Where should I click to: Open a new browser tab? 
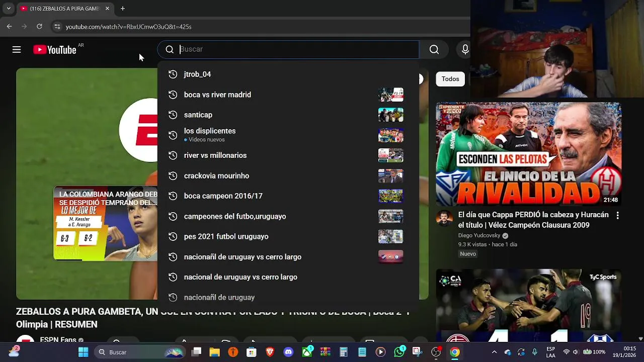(x=122, y=9)
